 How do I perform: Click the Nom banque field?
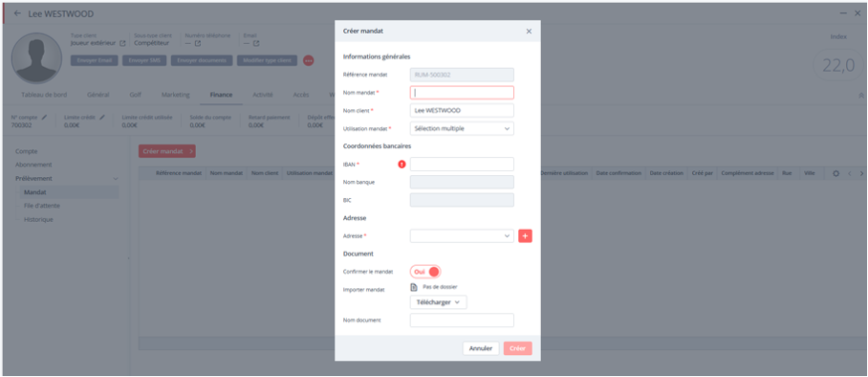pos(462,183)
